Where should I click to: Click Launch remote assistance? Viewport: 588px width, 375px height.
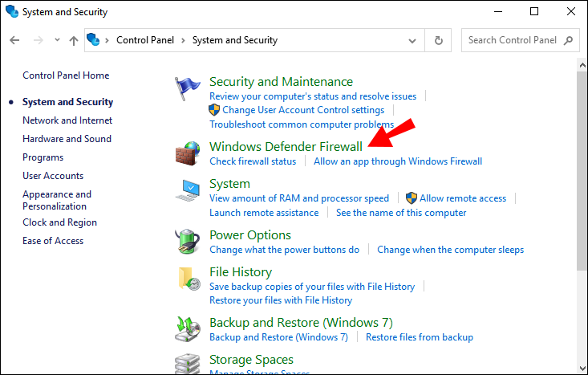pos(264,213)
